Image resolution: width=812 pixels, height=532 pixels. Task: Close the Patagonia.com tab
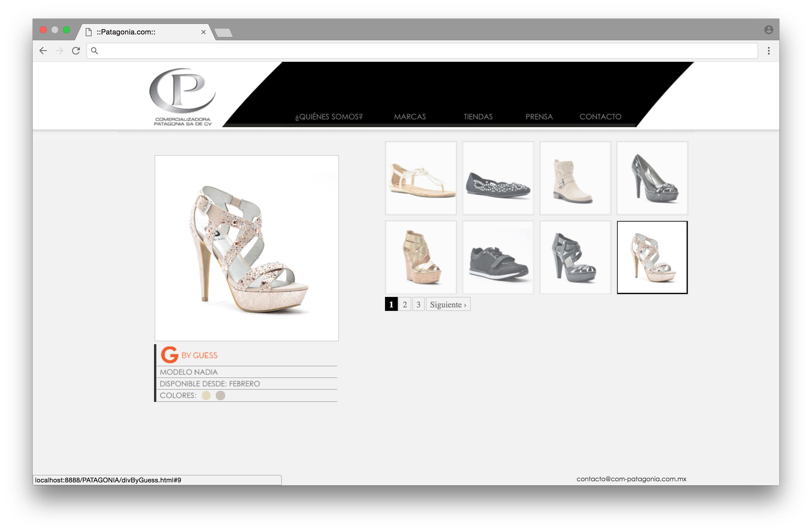pyautogui.click(x=203, y=32)
